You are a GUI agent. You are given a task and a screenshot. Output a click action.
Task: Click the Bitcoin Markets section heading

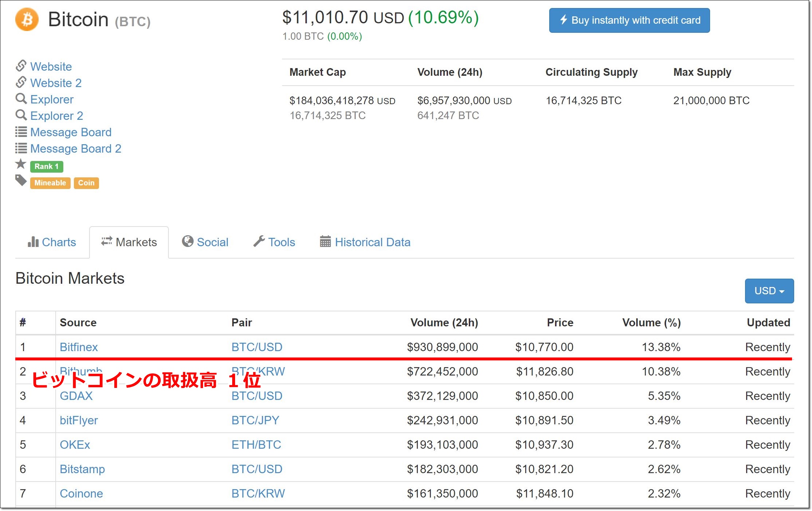[70, 278]
